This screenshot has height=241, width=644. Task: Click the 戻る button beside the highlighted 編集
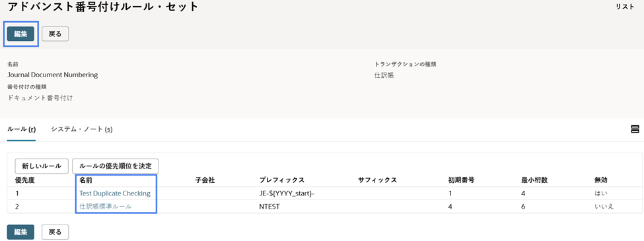click(55, 34)
